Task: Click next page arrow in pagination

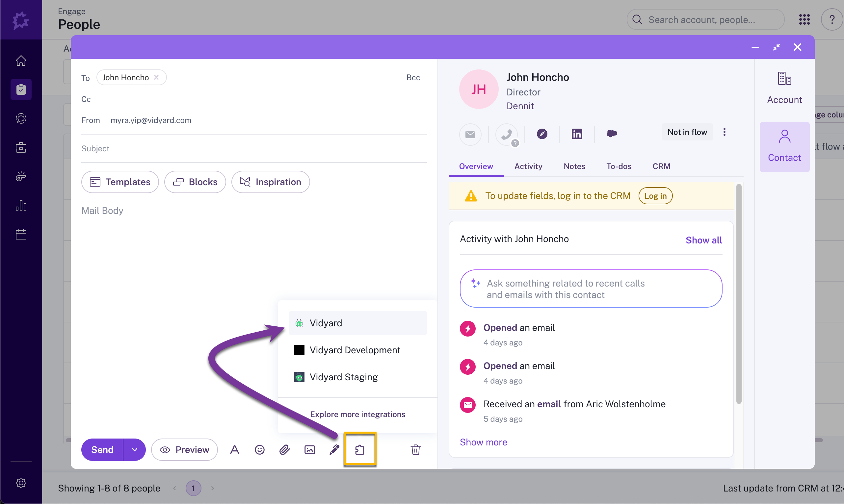Action: pyautogui.click(x=213, y=488)
